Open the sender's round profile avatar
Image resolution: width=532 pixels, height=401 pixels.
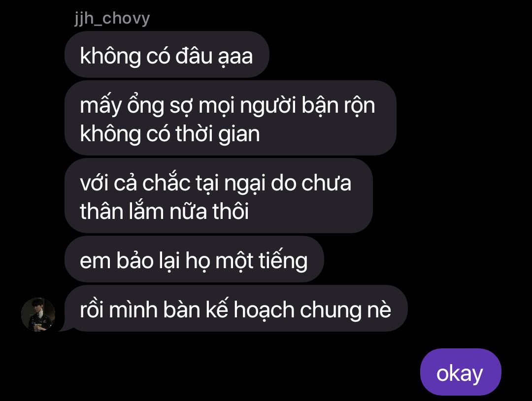pos(38,314)
